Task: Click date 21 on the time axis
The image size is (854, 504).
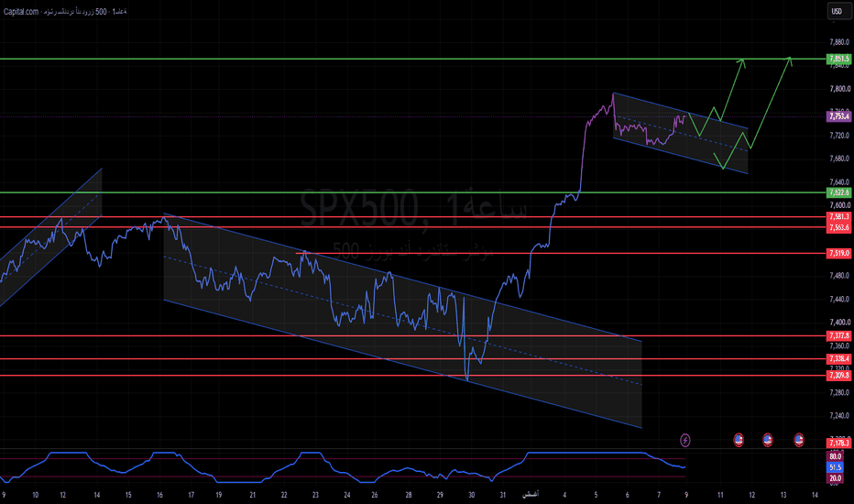Action: coord(253,495)
